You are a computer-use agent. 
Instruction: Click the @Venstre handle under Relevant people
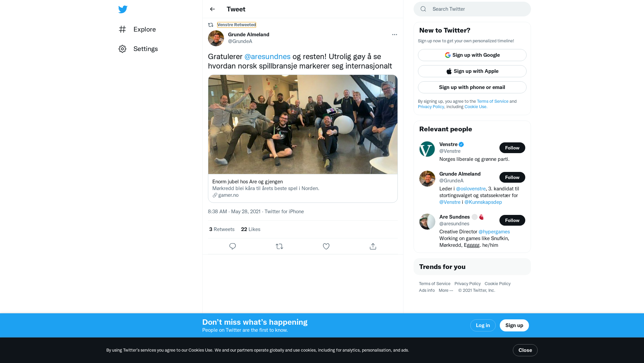point(450,151)
